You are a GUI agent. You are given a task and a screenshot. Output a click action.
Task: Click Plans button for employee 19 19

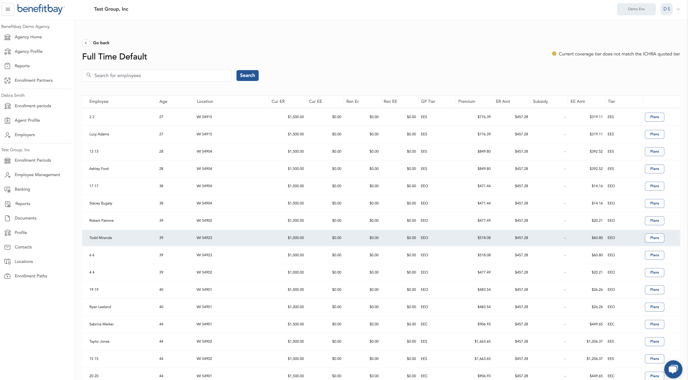654,290
